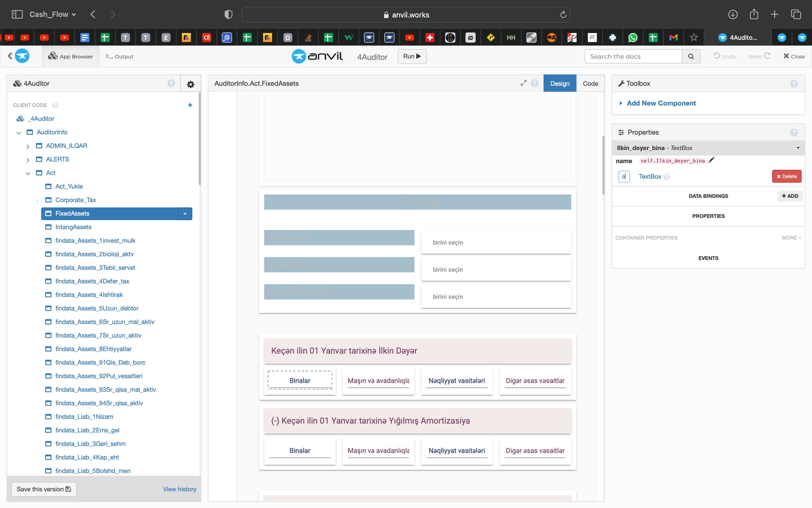Switch to the Code tab
This screenshot has width=812, height=508.
(590, 84)
